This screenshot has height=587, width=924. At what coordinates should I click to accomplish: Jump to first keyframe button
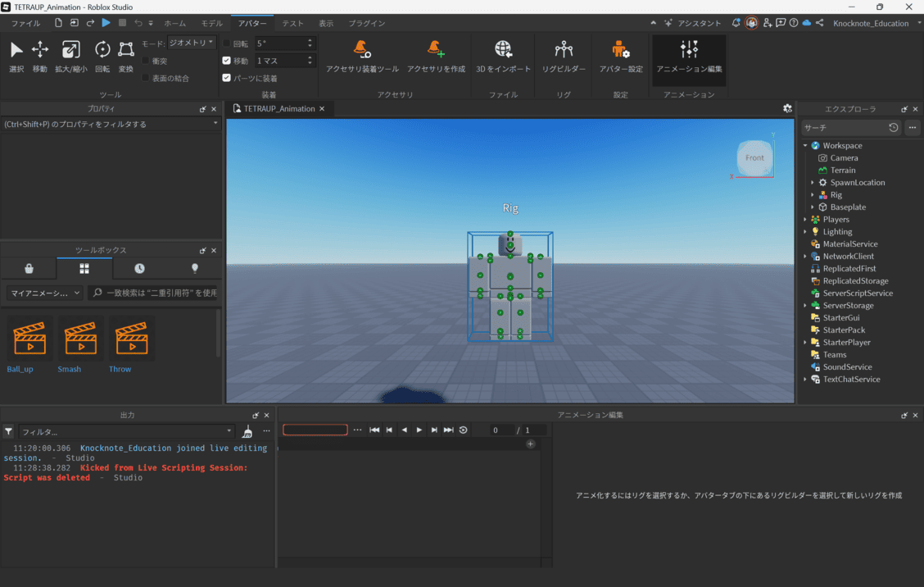click(374, 430)
